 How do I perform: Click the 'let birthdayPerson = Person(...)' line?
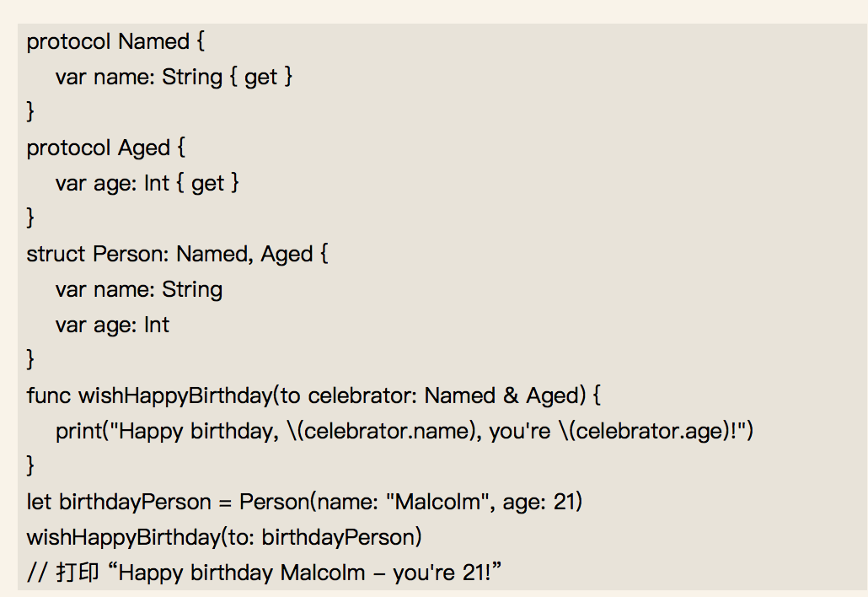click(x=304, y=502)
